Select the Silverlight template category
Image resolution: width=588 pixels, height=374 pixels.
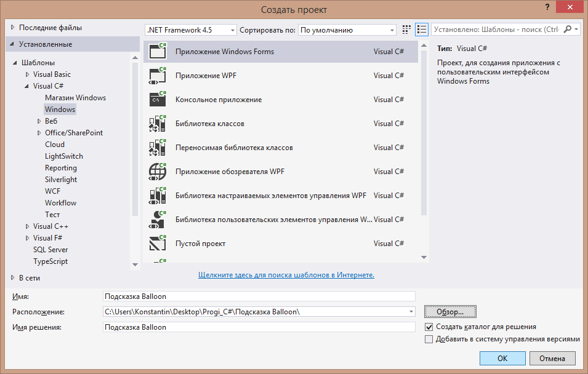(61, 180)
